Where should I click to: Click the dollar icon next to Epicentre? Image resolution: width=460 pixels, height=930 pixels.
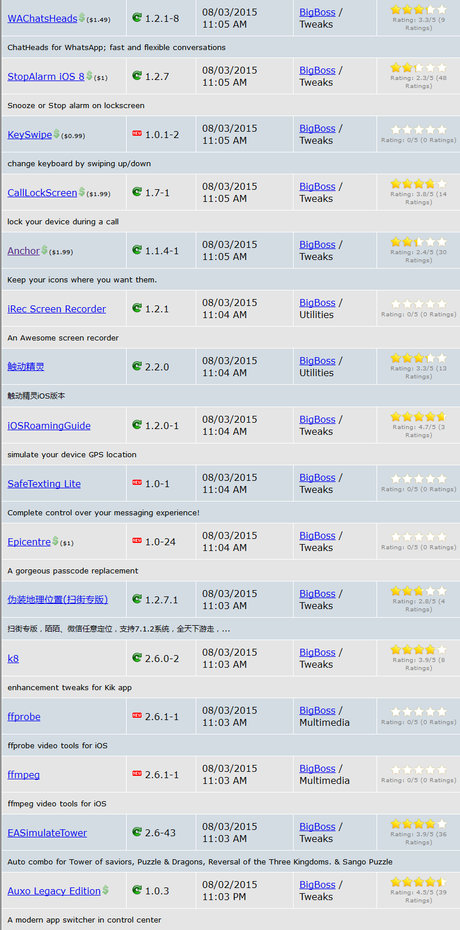click(56, 541)
